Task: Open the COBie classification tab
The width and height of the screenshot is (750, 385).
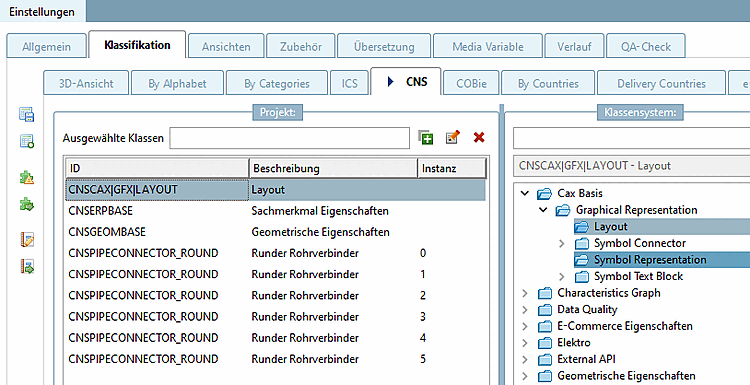Action: click(471, 84)
